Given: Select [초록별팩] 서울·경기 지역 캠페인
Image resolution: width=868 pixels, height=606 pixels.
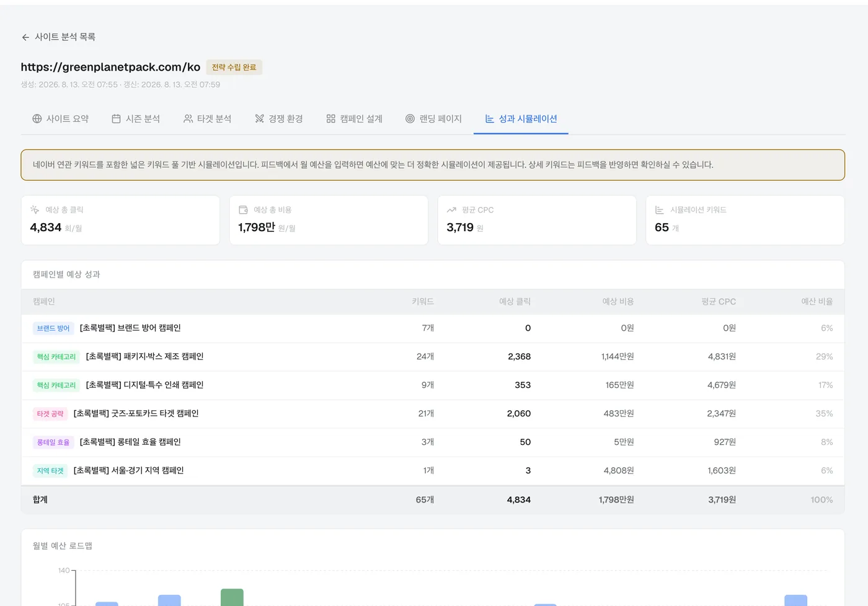Looking at the screenshot, I should [x=128, y=471].
